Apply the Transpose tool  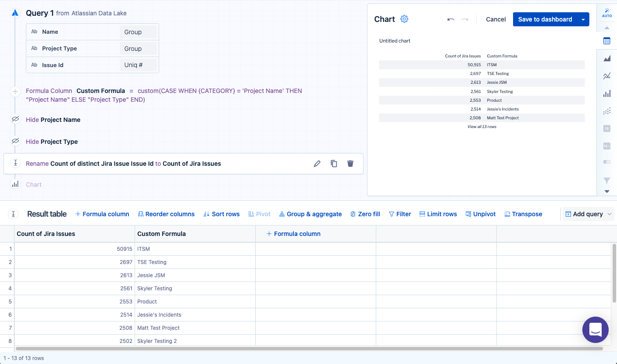point(523,214)
